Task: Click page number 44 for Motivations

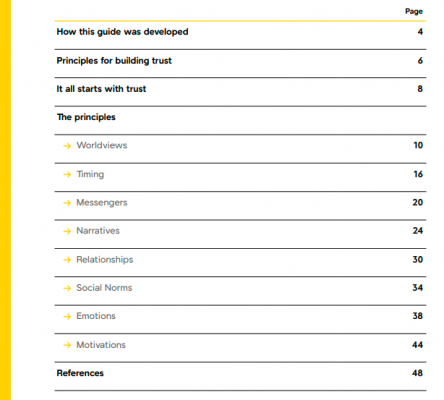Action: tap(417, 345)
